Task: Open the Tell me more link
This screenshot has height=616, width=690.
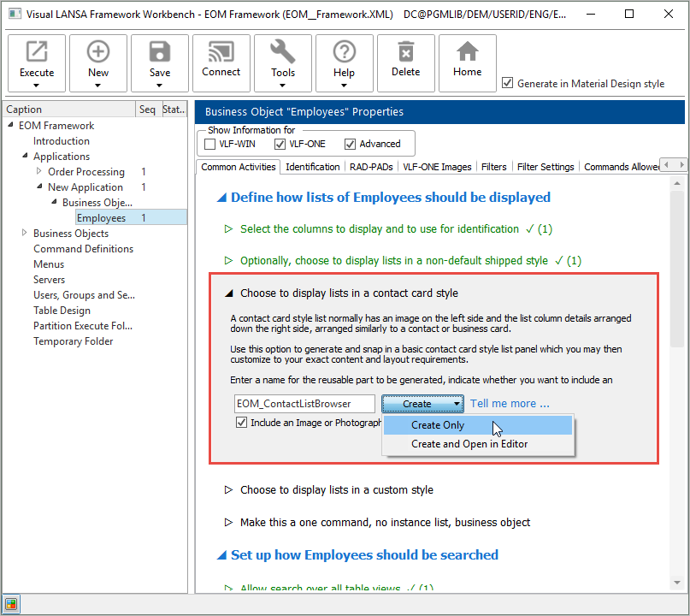Action: pyautogui.click(x=510, y=404)
